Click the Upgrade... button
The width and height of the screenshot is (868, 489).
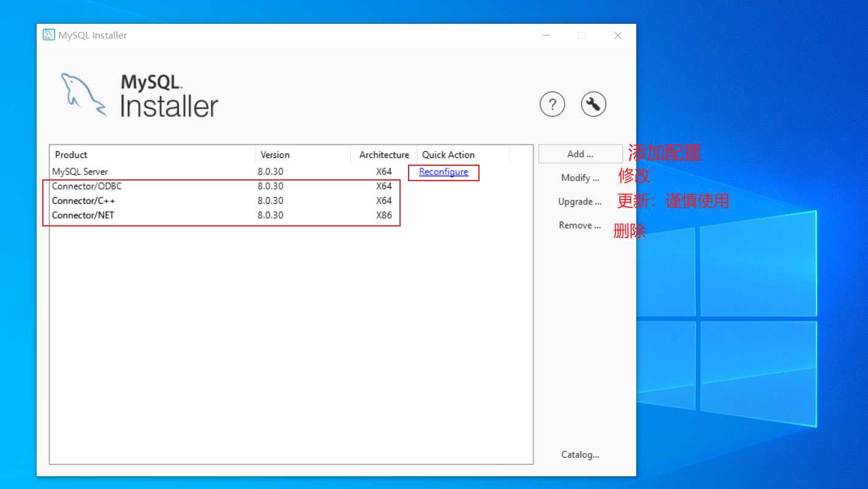580,201
